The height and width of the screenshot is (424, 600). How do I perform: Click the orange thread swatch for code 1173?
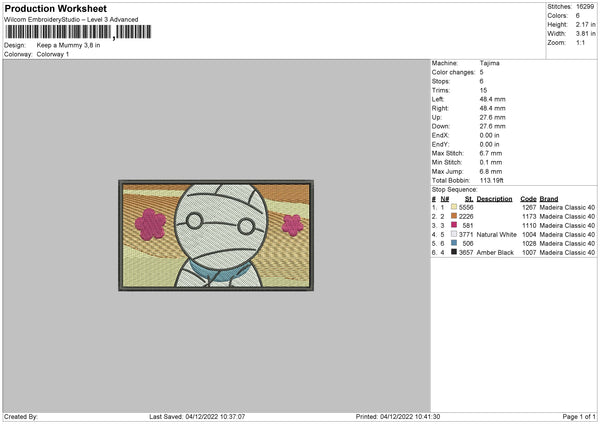(454, 216)
